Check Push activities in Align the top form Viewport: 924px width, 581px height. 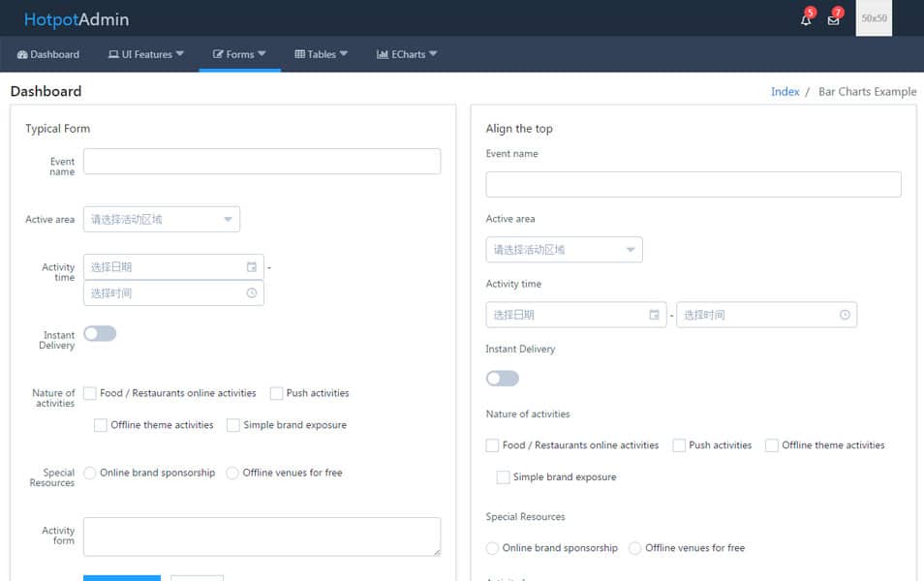[x=679, y=445]
